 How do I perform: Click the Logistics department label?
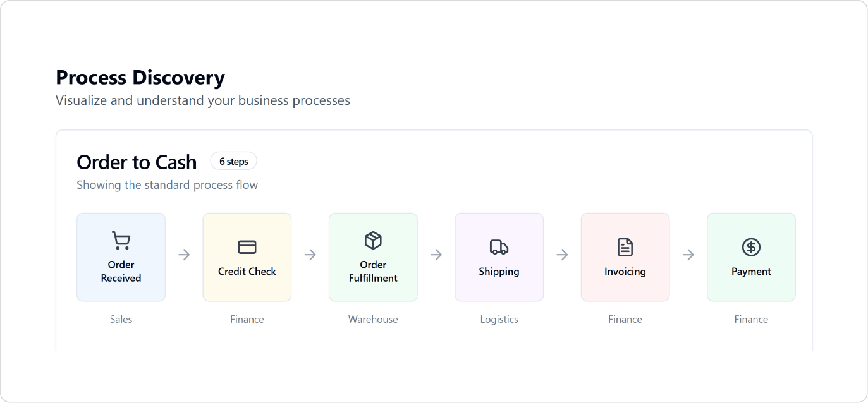pyautogui.click(x=499, y=320)
